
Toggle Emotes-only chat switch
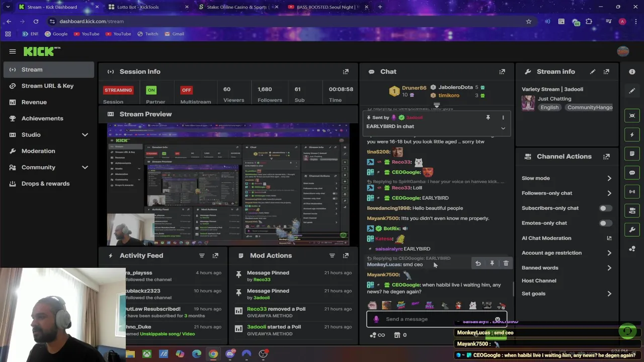tap(605, 223)
